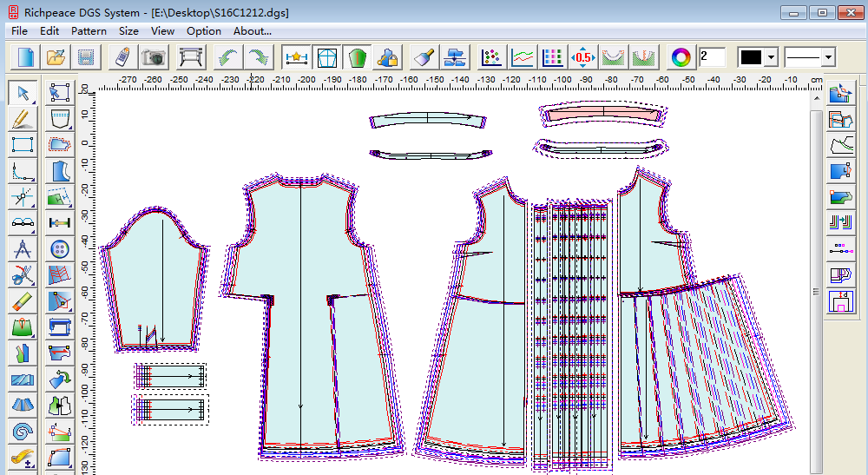Undo last action with green arrow
This screenshot has width=868, height=475.
[227, 58]
